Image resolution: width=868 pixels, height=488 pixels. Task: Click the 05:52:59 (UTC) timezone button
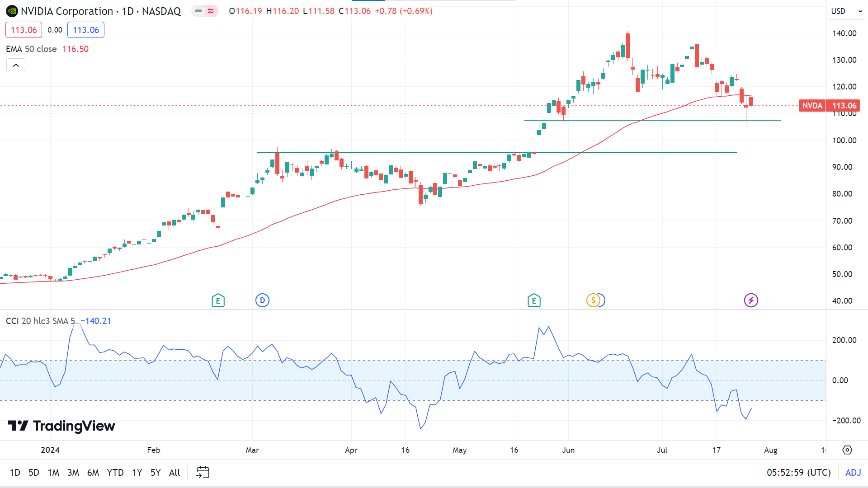799,473
